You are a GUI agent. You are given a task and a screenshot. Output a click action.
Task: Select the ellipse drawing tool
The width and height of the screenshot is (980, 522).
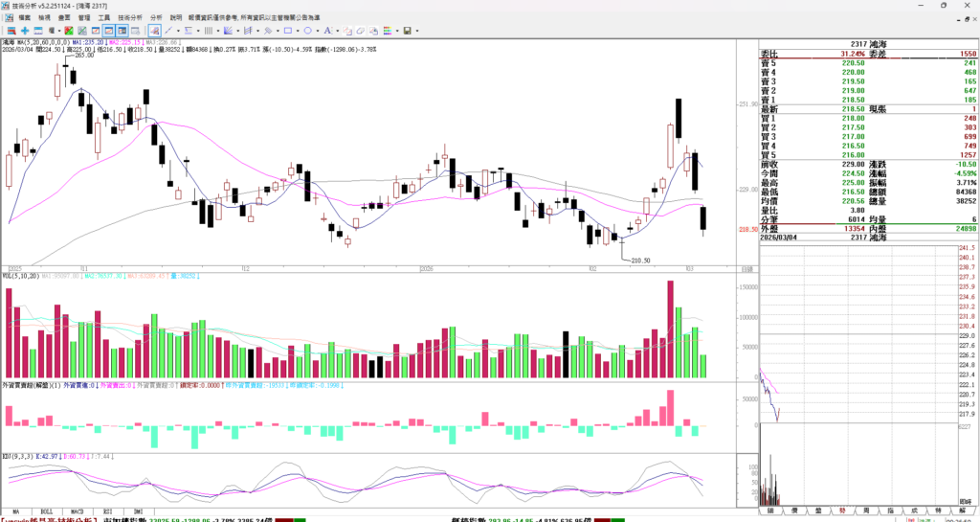tap(308, 31)
